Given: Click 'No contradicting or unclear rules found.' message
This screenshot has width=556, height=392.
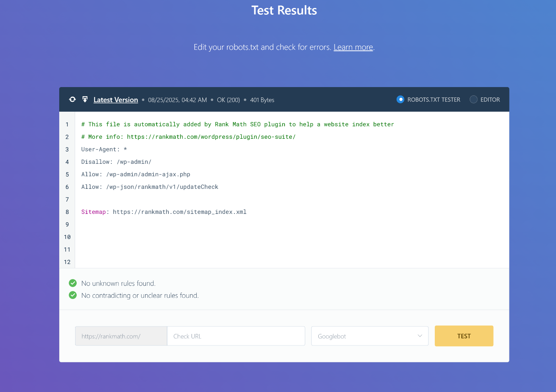Looking at the screenshot, I should click(140, 295).
